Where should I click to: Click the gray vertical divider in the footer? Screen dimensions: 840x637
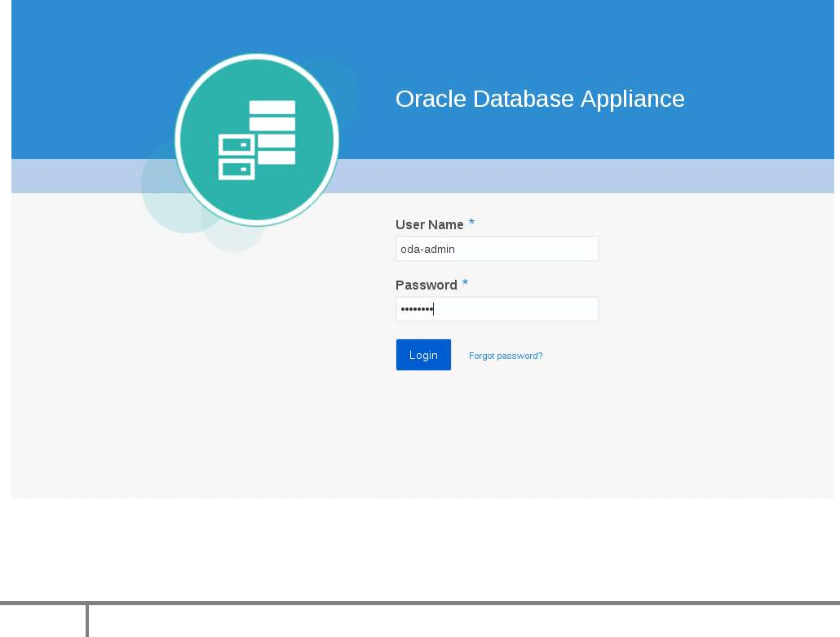tap(87, 622)
